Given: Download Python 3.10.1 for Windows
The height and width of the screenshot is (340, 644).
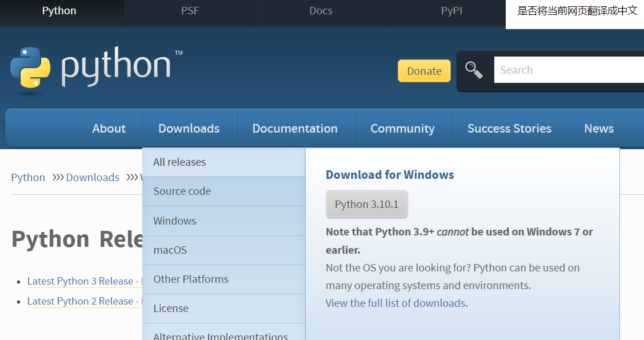Looking at the screenshot, I should click(366, 205).
